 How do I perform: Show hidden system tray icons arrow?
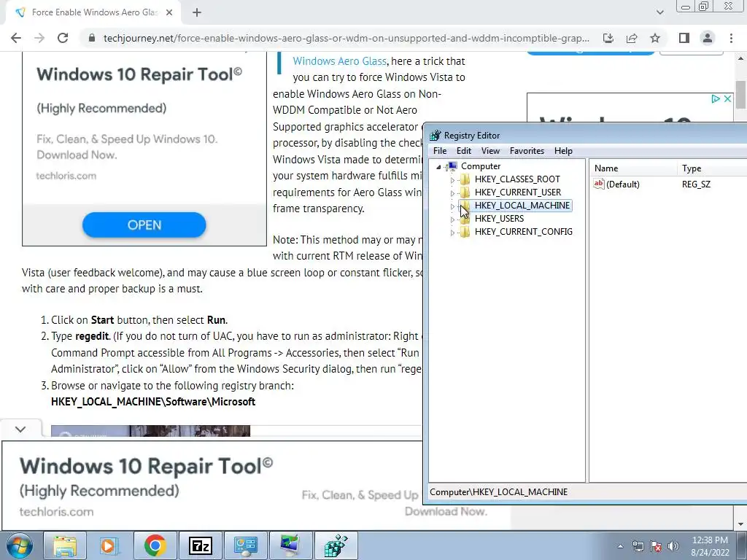[620, 546]
